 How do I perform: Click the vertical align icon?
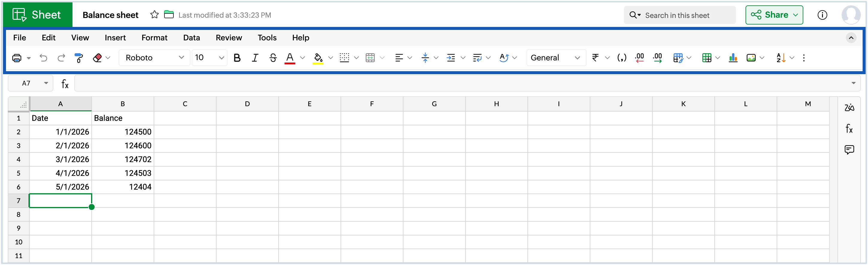point(425,58)
